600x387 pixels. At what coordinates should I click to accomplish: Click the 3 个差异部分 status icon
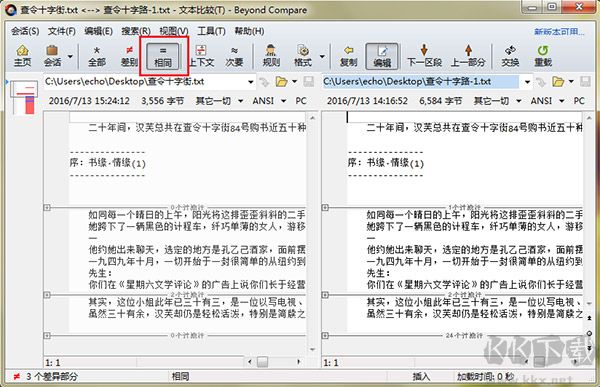(x=16, y=377)
